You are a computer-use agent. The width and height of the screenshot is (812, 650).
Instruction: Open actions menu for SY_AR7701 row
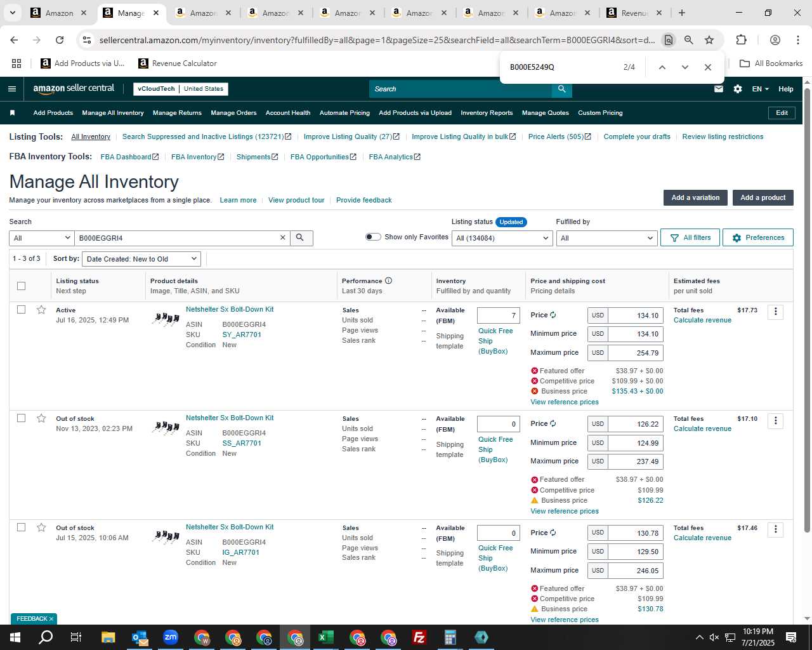(x=775, y=312)
